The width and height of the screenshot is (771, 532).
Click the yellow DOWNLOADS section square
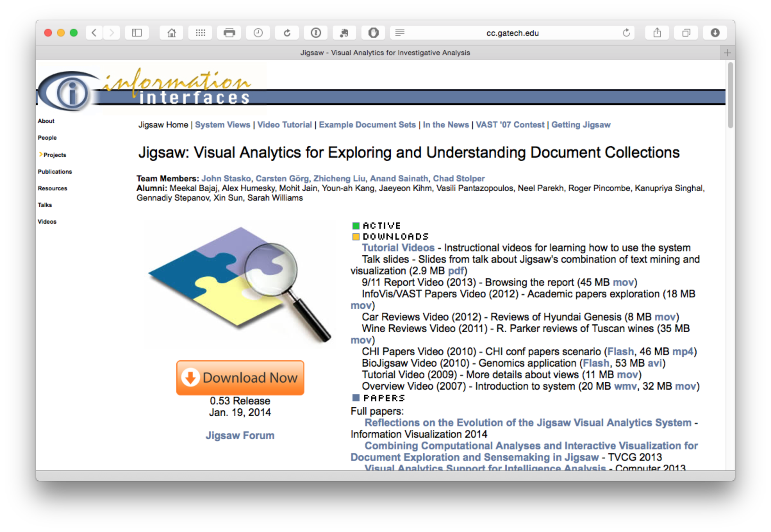click(356, 237)
